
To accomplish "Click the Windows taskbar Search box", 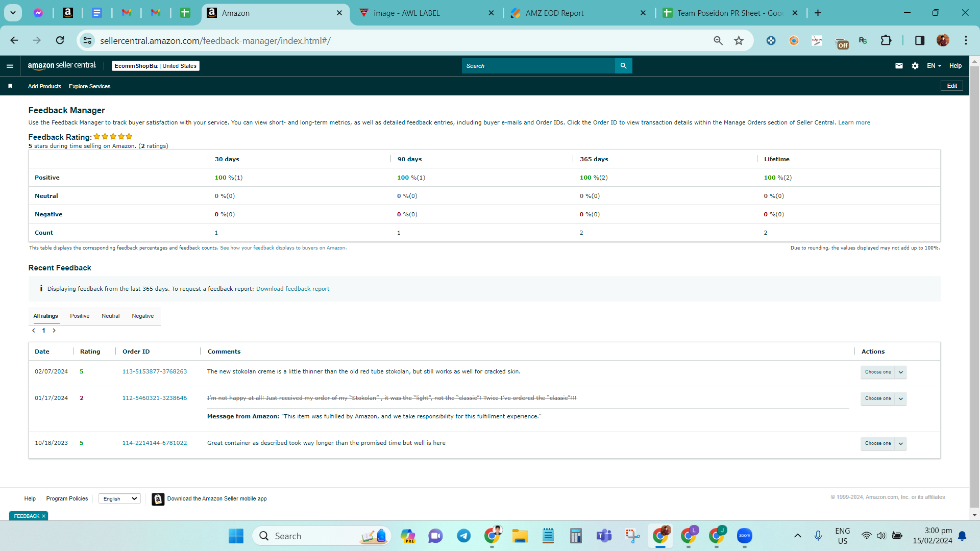I will pos(322,536).
